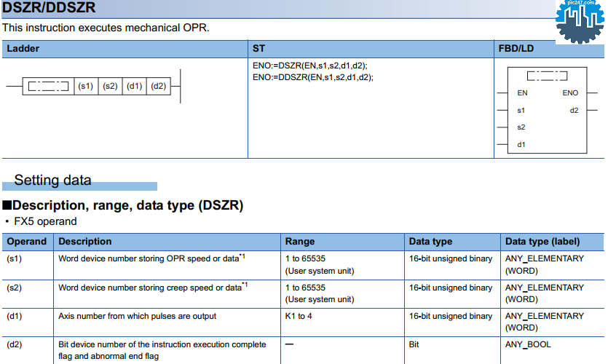Click the DSZR/DDSZR page title

[49, 7]
